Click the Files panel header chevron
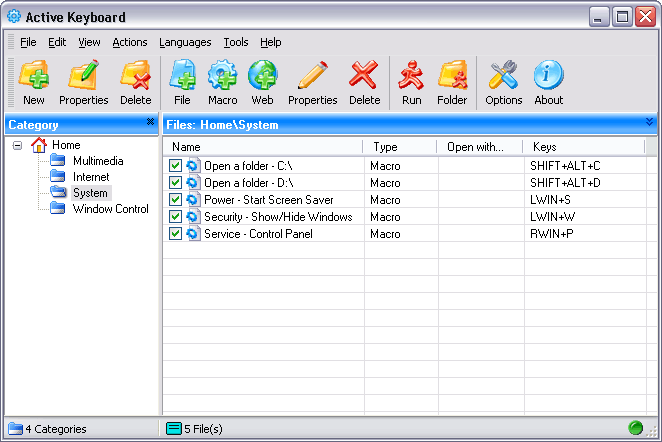This screenshot has width=662, height=442. 649,122
